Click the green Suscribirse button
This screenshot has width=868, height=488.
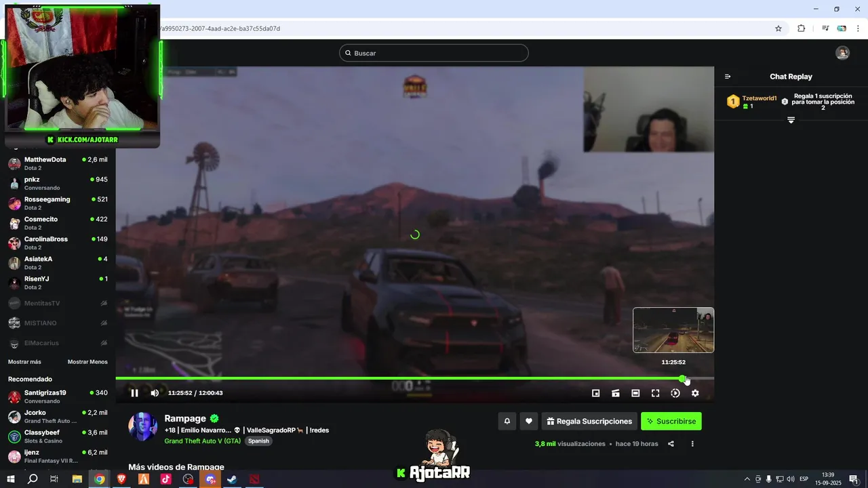pos(671,421)
